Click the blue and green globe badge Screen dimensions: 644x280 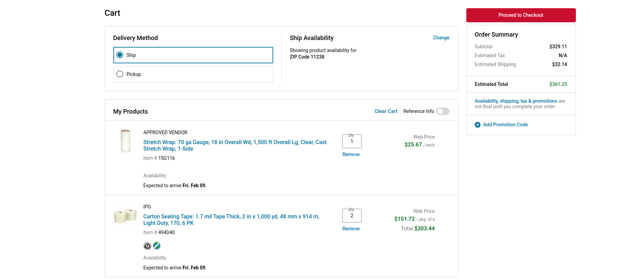(157, 246)
